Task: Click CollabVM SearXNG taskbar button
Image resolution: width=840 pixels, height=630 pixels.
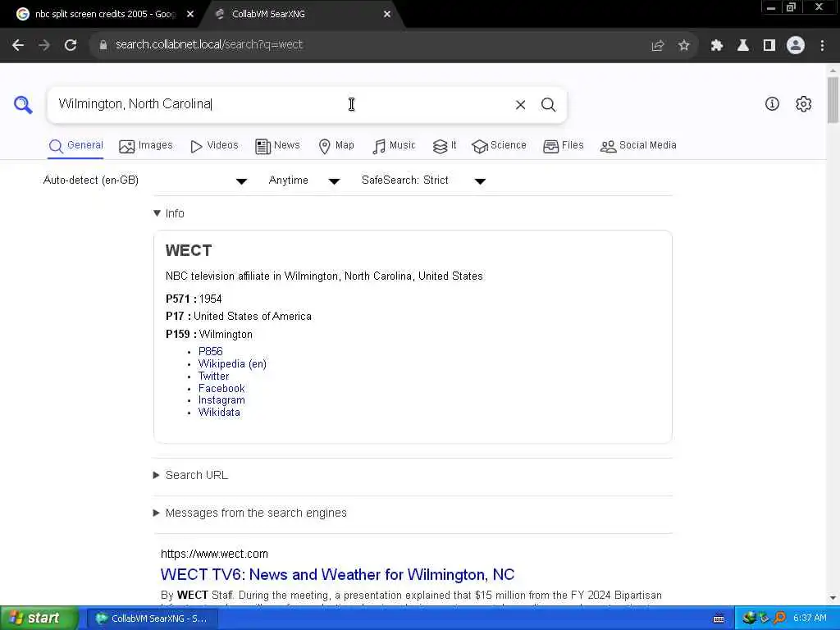Action: tap(151, 619)
